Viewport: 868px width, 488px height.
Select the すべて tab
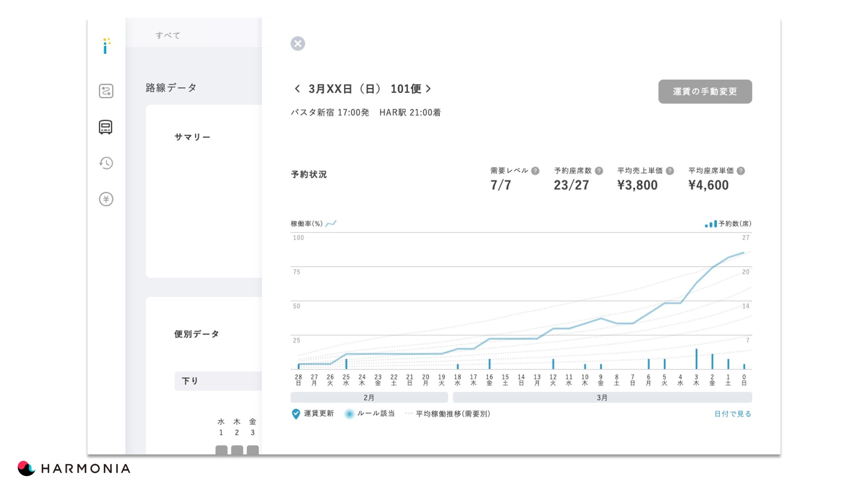coord(168,35)
